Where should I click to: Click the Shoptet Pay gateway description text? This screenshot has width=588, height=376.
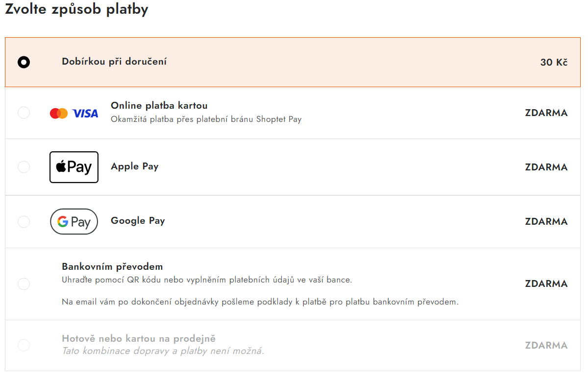click(x=206, y=119)
